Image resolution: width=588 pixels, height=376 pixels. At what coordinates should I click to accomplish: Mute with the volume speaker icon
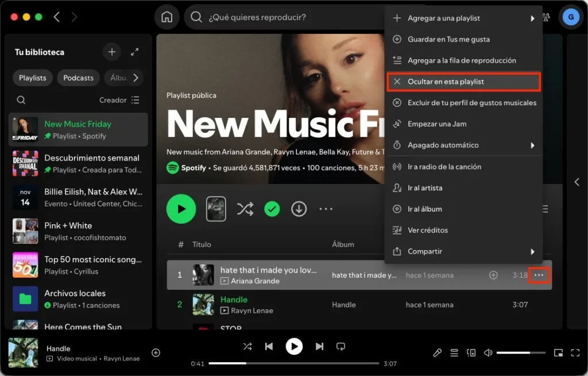[x=488, y=352]
